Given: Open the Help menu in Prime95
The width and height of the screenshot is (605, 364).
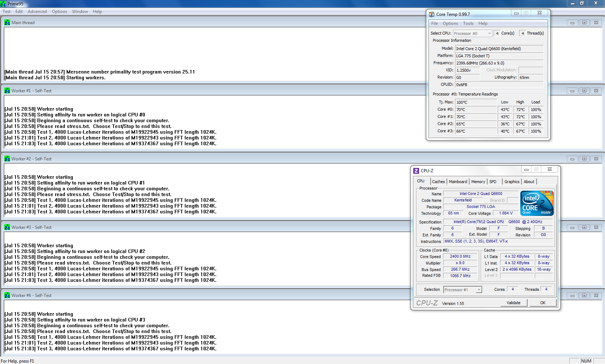Looking at the screenshot, I should click(97, 12).
